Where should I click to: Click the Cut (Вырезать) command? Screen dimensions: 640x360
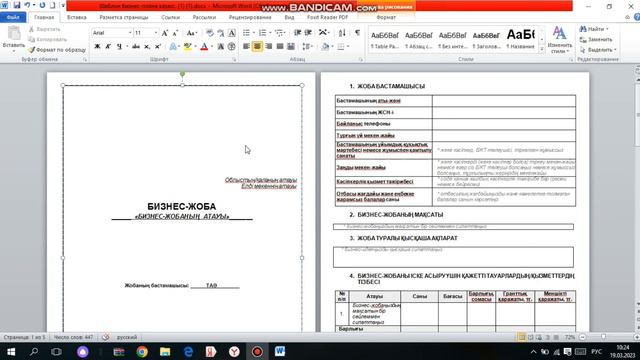44,29
